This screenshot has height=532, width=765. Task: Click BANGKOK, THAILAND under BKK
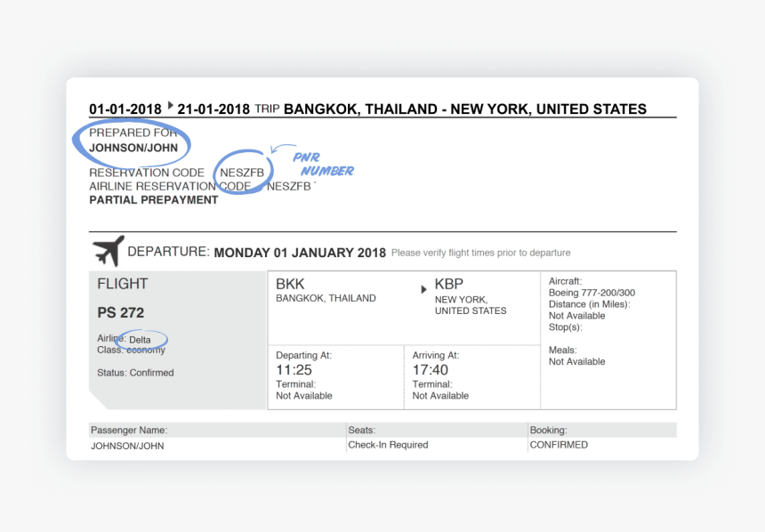[326, 298]
